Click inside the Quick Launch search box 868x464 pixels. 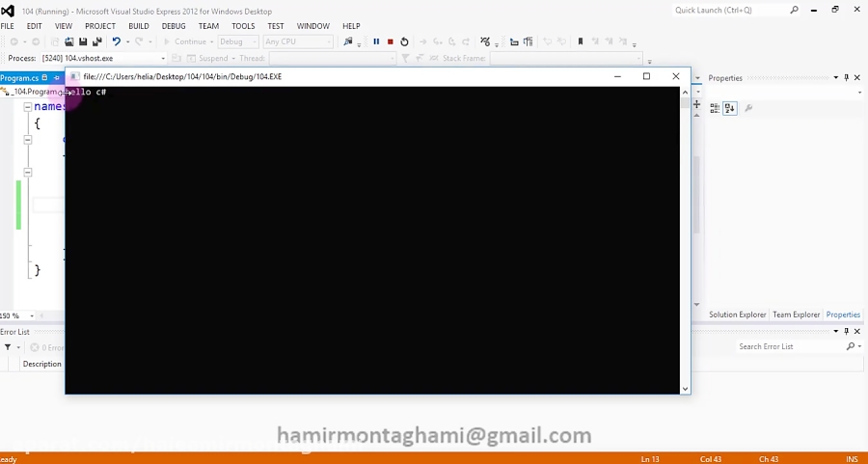(x=731, y=10)
